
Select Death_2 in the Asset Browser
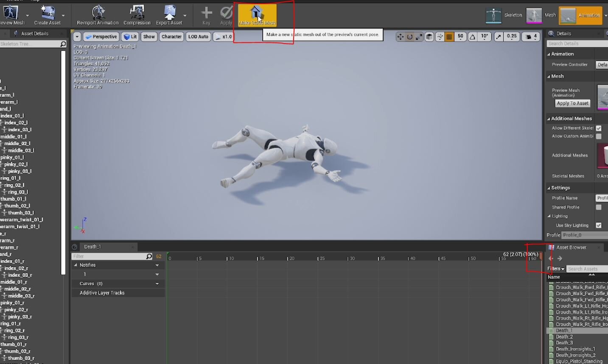(564, 336)
